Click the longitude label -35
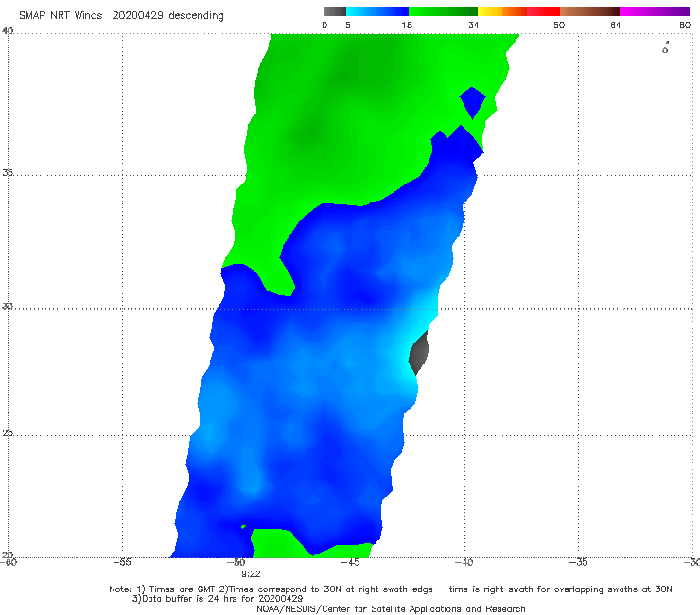Viewport: 700px width, 615px height. pos(578,562)
